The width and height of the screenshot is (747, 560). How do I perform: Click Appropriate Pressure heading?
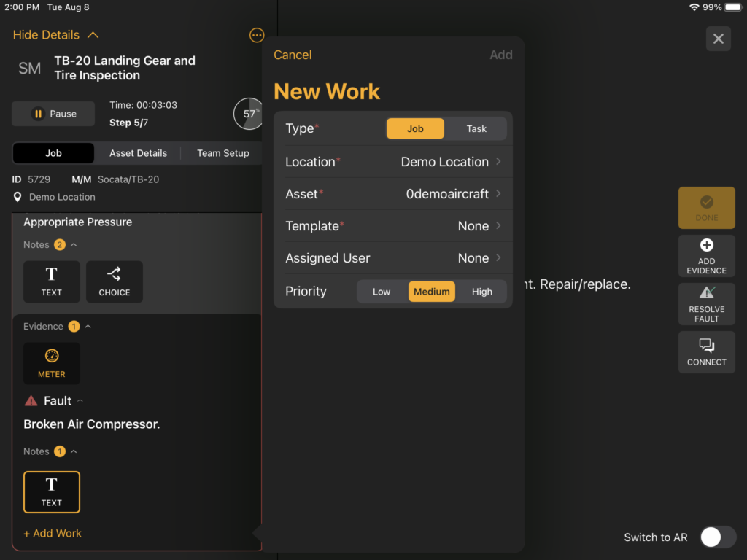tap(77, 222)
